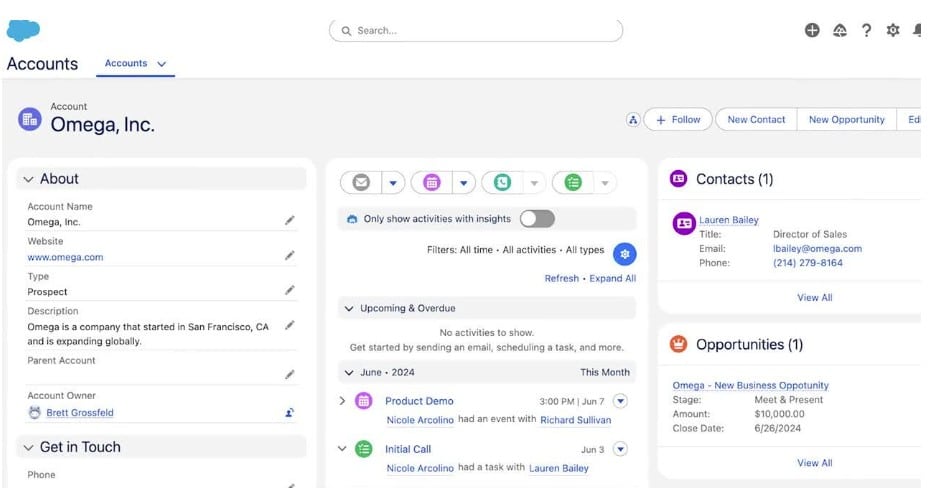Viewport: 951px width, 488px height.
Task: View All contacts link
Action: pos(815,298)
